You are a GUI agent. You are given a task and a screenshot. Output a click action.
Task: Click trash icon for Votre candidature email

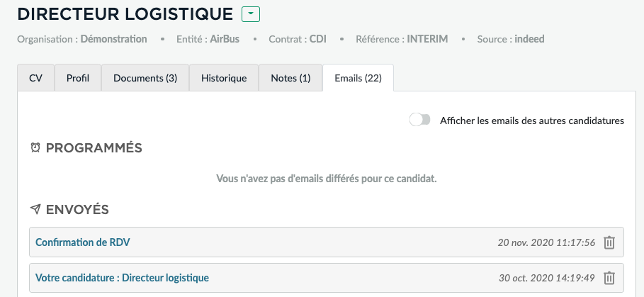coord(609,278)
